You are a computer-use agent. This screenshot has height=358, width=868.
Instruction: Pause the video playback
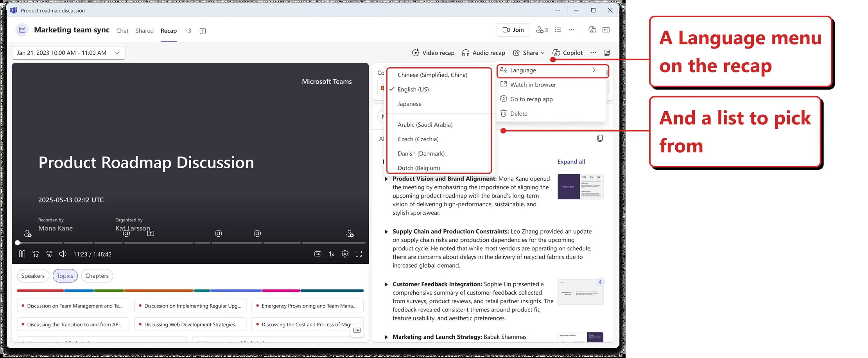(22, 254)
